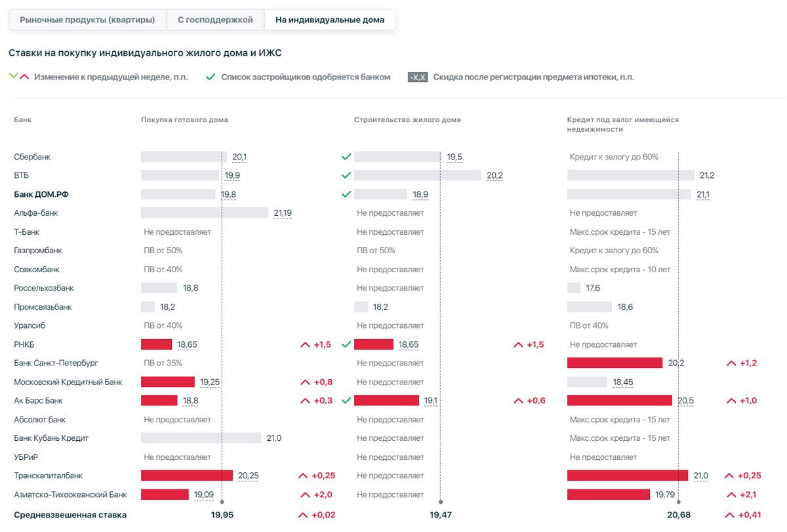Select the На индивидуальные дома tab
787x532 pixels.
coord(330,20)
